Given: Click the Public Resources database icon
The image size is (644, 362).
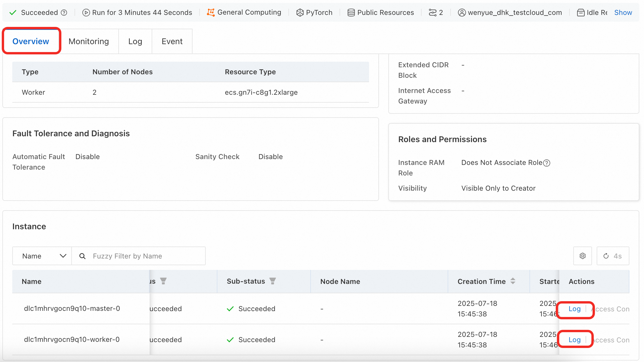Looking at the screenshot, I should point(351,13).
